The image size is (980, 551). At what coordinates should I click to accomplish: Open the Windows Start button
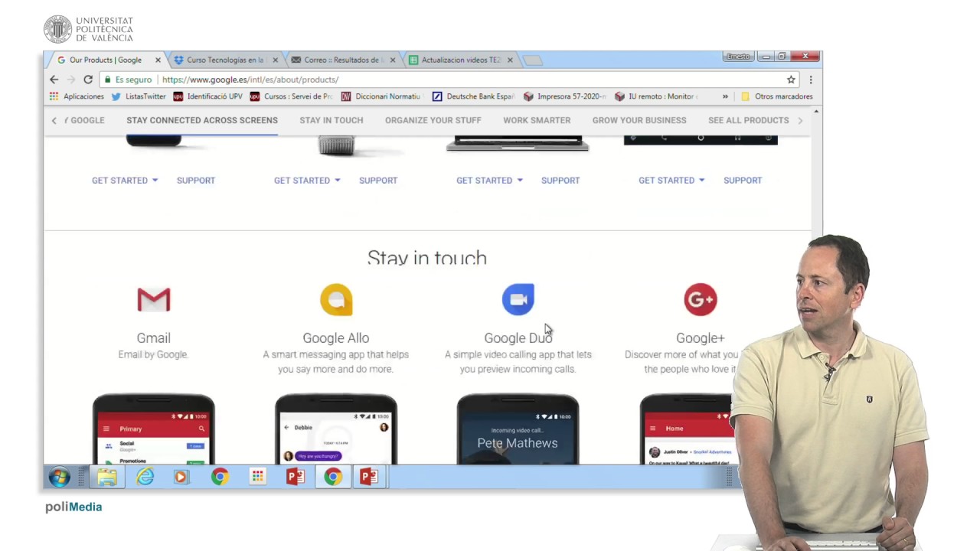59,477
